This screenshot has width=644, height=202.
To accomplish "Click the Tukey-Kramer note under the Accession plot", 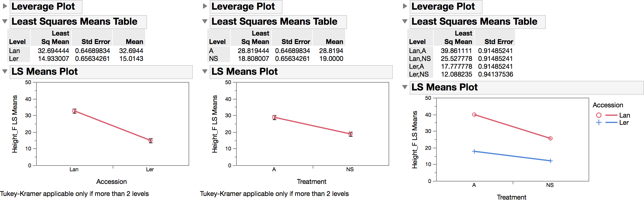I will pyautogui.click(x=75, y=194).
